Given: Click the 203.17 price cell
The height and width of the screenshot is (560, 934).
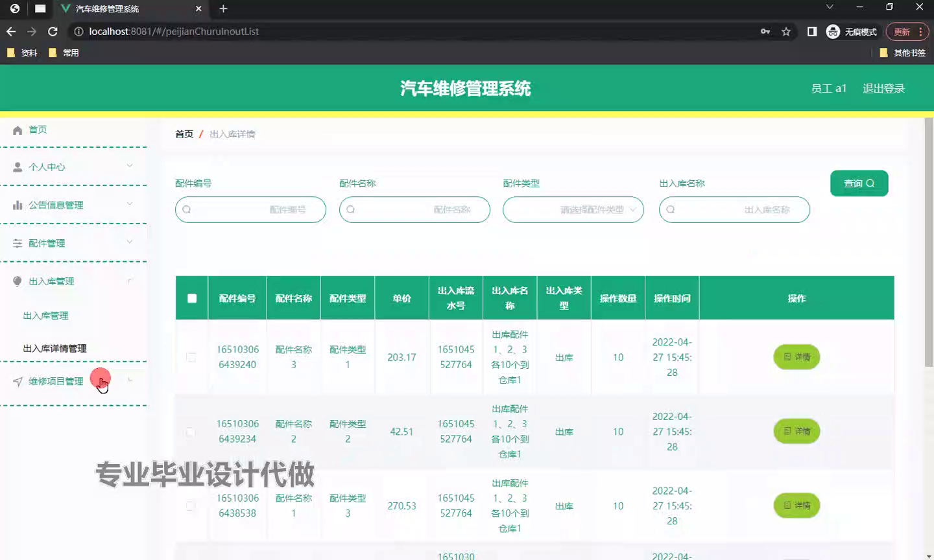Looking at the screenshot, I should tap(401, 357).
